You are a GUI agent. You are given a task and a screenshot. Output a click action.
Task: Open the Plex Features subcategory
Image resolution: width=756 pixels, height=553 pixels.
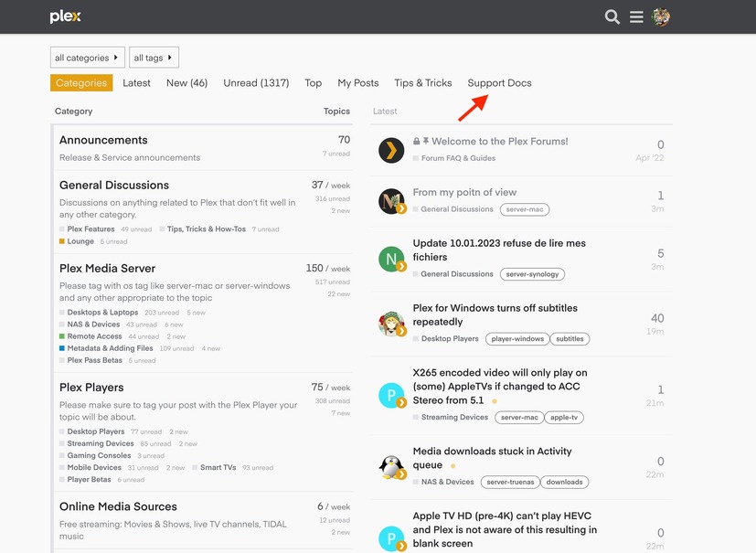tap(91, 229)
